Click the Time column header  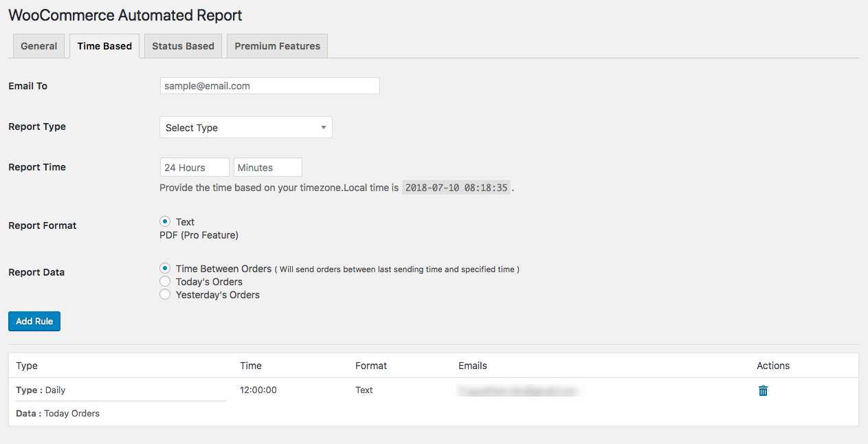251,366
